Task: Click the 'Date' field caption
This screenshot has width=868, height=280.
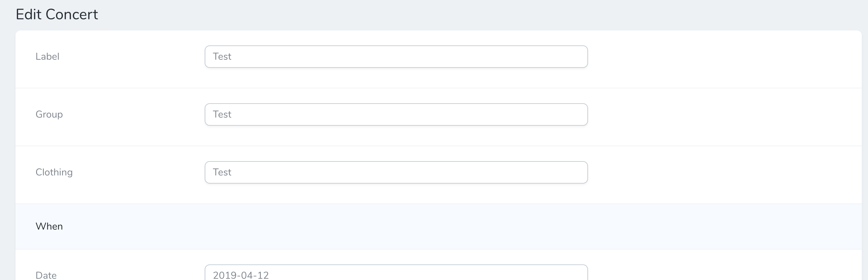Action: 46,275
